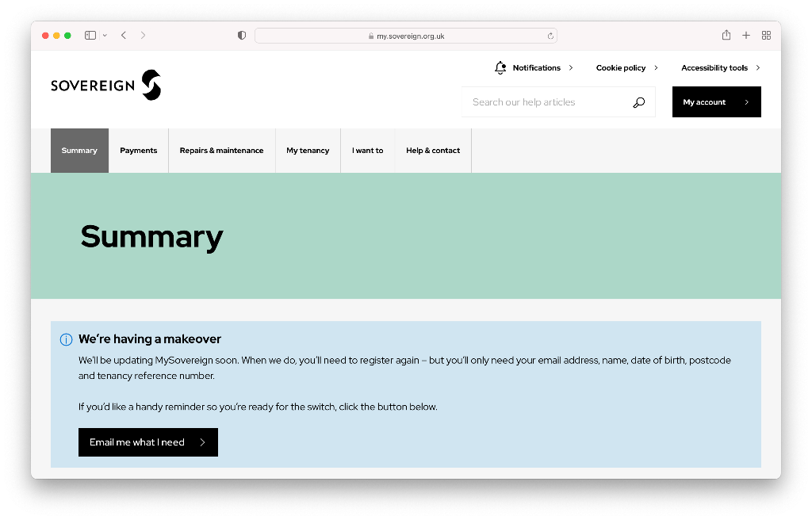Click the notifications bell icon
This screenshot has width=812, height=520.
tap(500, 68)
